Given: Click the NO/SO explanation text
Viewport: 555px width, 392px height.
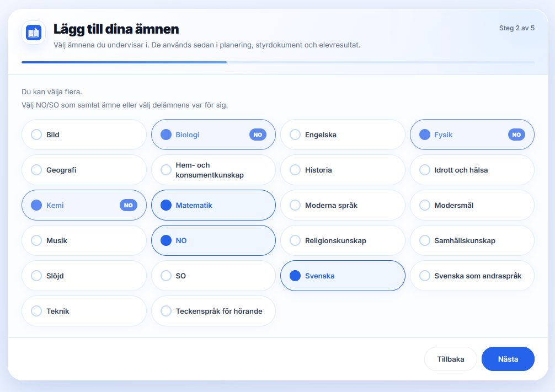Looking at the screenshot, I should click(125, 105).
